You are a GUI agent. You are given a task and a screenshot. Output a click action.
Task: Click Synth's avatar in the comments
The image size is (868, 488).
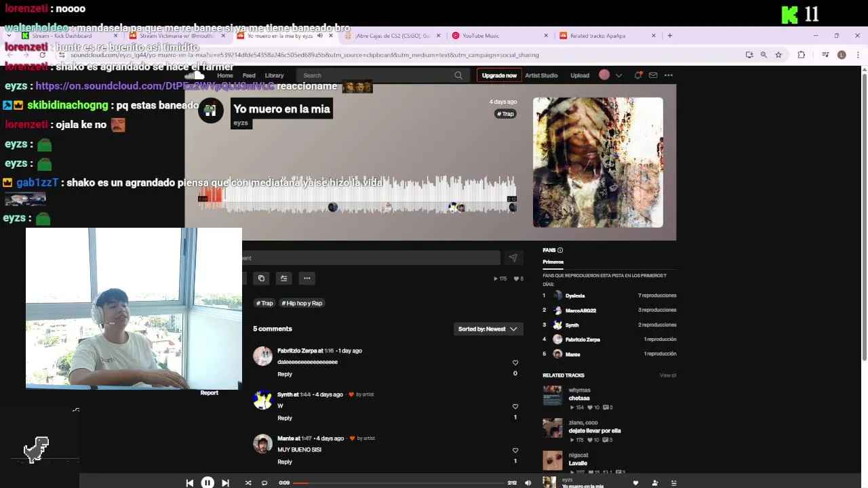(262, 400)
